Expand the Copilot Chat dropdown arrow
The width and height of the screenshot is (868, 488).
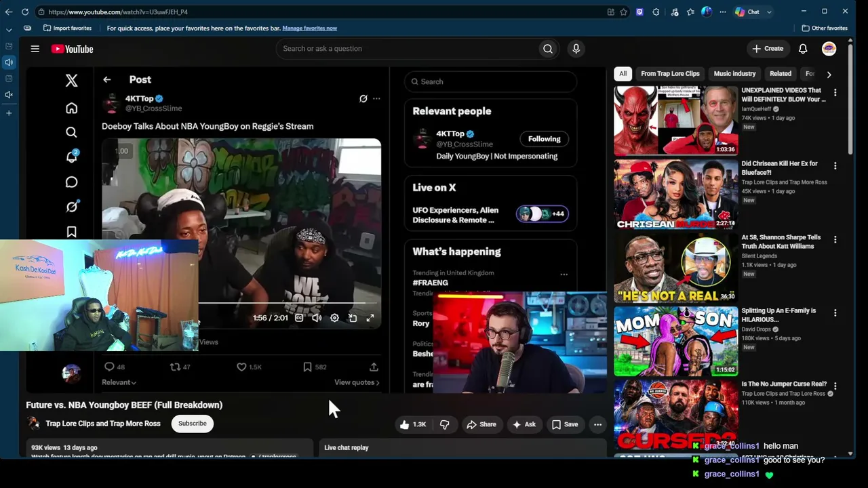769,12
